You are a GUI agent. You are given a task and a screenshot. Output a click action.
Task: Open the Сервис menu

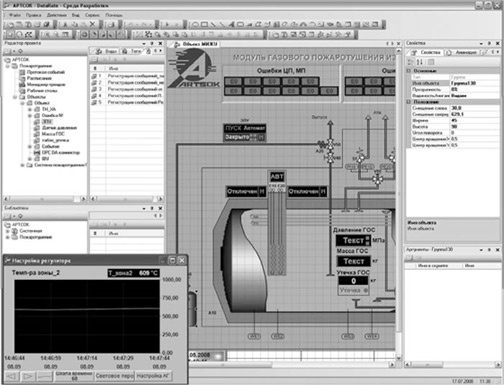coord(92,15)
